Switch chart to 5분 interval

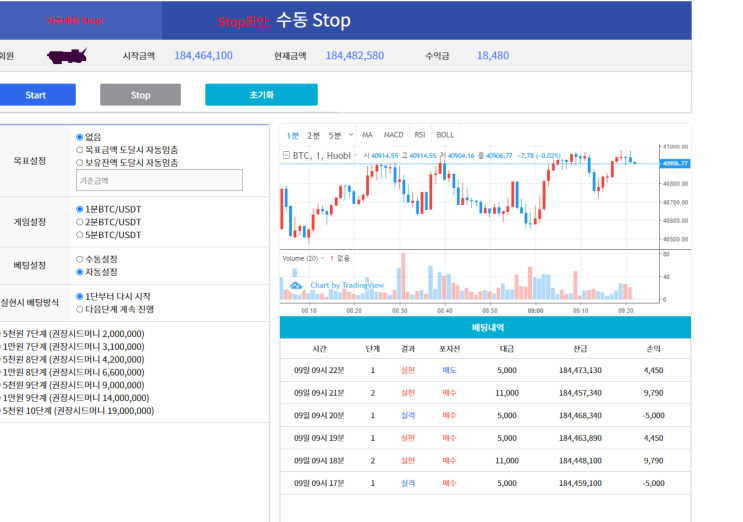(335, 135)
